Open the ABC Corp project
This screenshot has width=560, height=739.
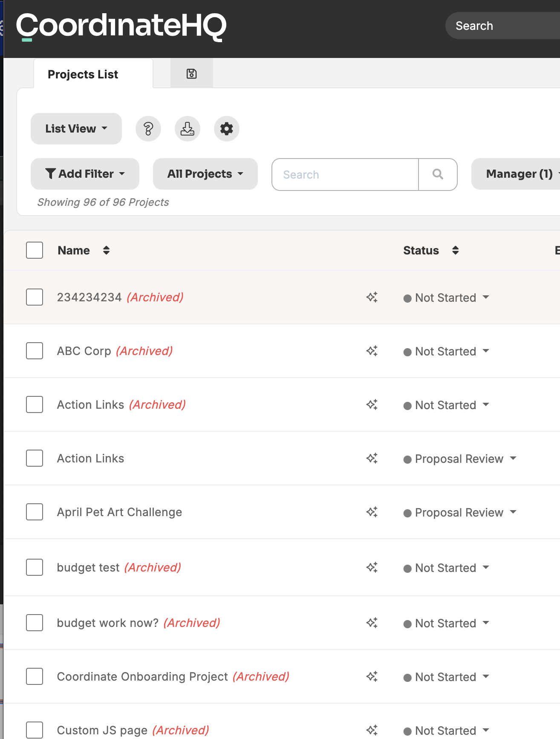84,351
